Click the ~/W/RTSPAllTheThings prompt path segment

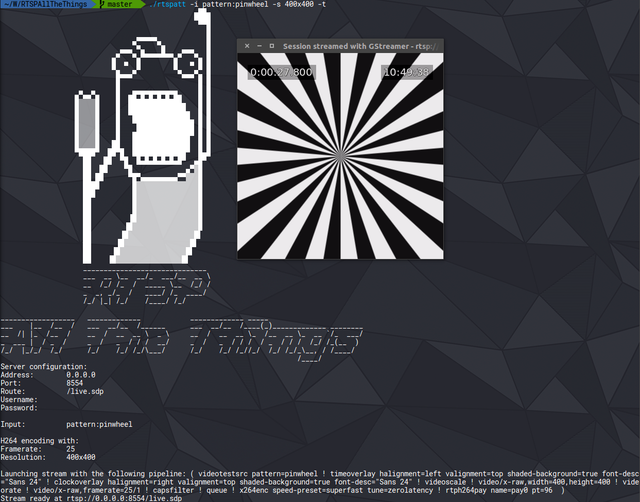(46, 4)
